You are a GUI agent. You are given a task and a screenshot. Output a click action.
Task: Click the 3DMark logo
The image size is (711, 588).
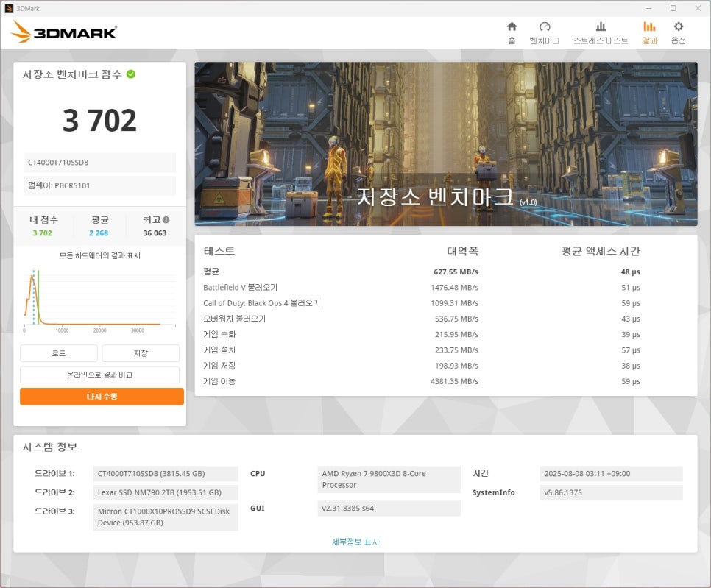[64, 32]
